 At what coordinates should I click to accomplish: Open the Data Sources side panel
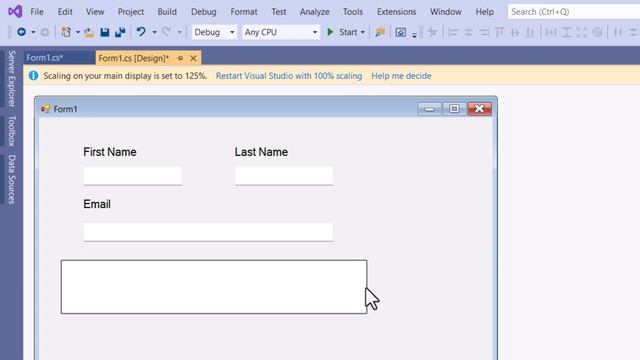pos(11,179)
